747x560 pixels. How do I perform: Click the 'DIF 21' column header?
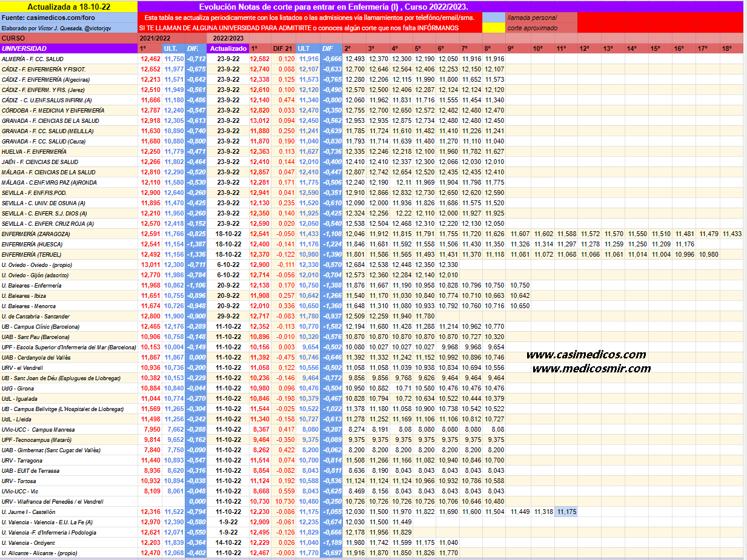tap(283, 48)
